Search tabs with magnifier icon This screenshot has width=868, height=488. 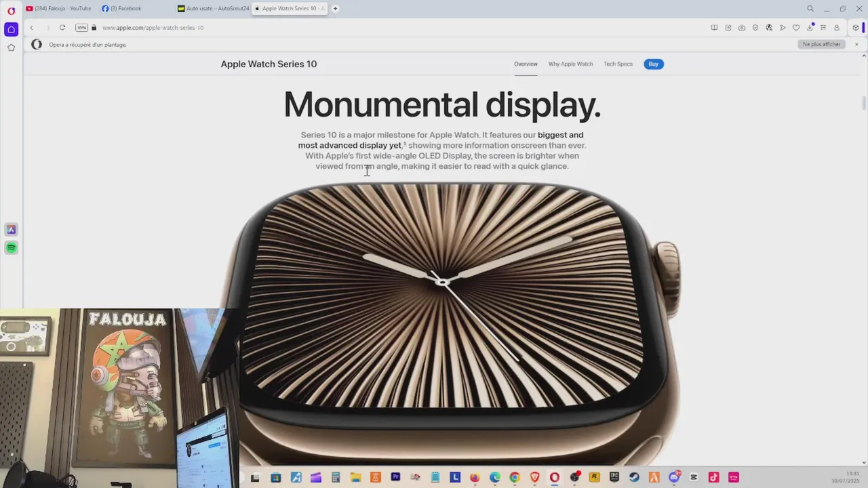point(810,9)
